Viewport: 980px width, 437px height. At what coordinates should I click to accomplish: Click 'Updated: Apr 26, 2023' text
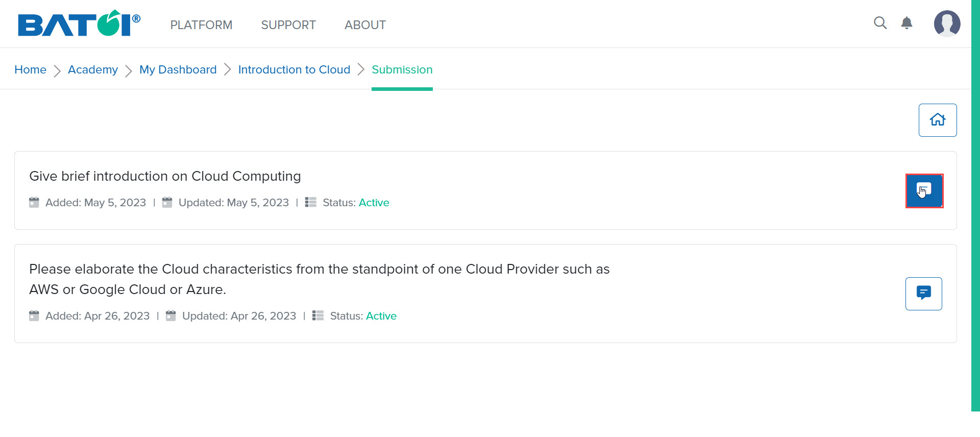pos(239,316)
